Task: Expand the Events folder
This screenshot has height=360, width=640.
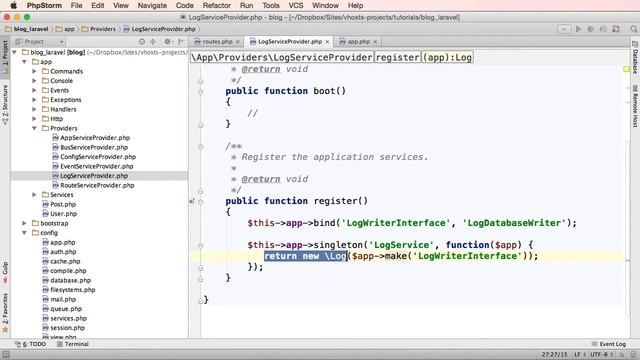Action: pyautogui.click(x=34, y=90)
